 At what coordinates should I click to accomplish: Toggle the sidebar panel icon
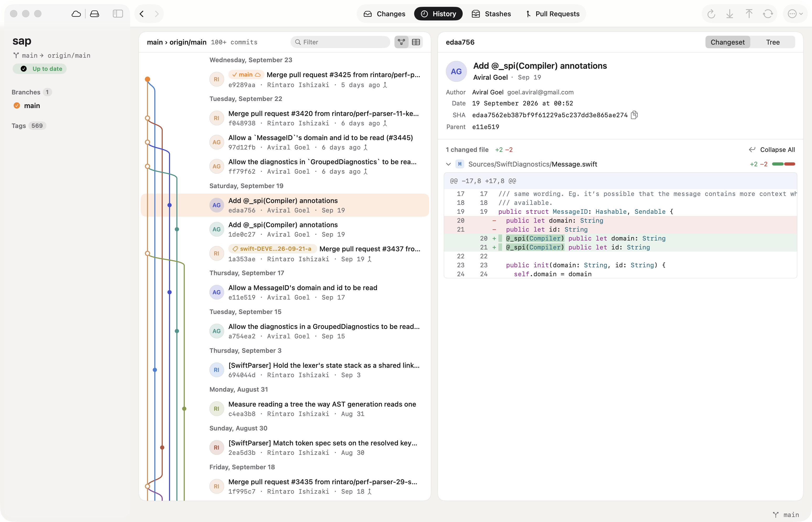point(118,14)
